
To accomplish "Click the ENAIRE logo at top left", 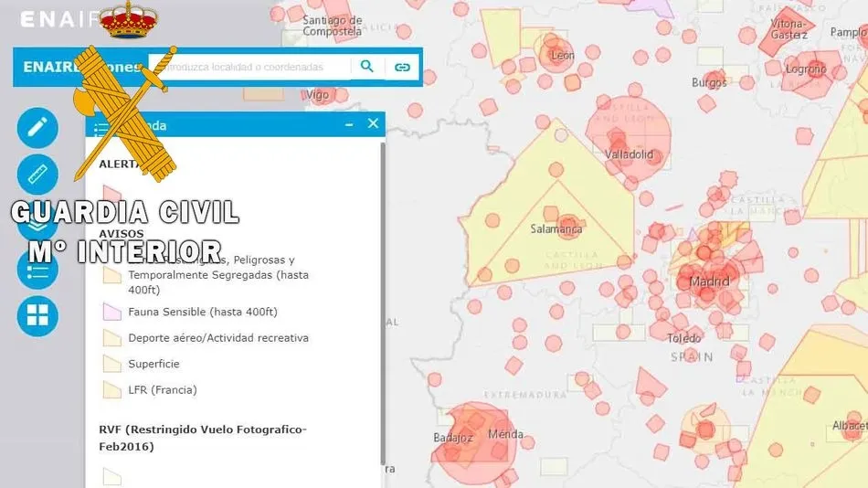I will coord(55,19).
